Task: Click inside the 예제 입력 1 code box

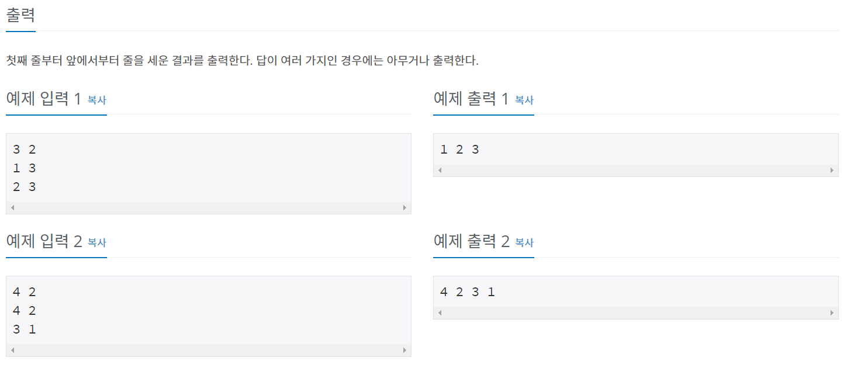Action: click(208, 168)
